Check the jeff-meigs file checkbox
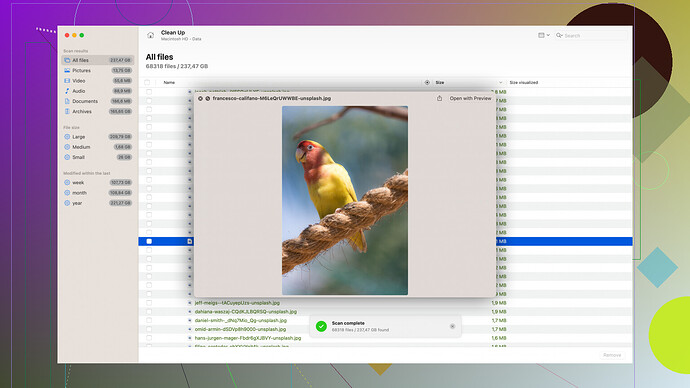 pos(149,303)
